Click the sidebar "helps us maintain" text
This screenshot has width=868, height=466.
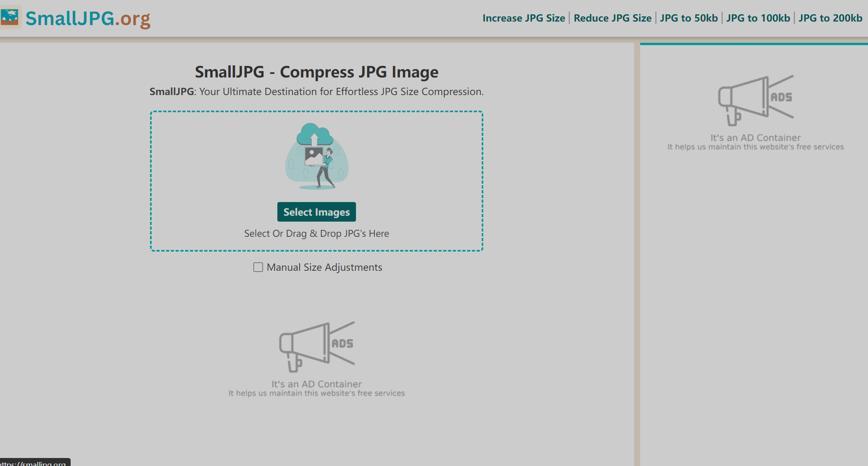coord(755,147)
